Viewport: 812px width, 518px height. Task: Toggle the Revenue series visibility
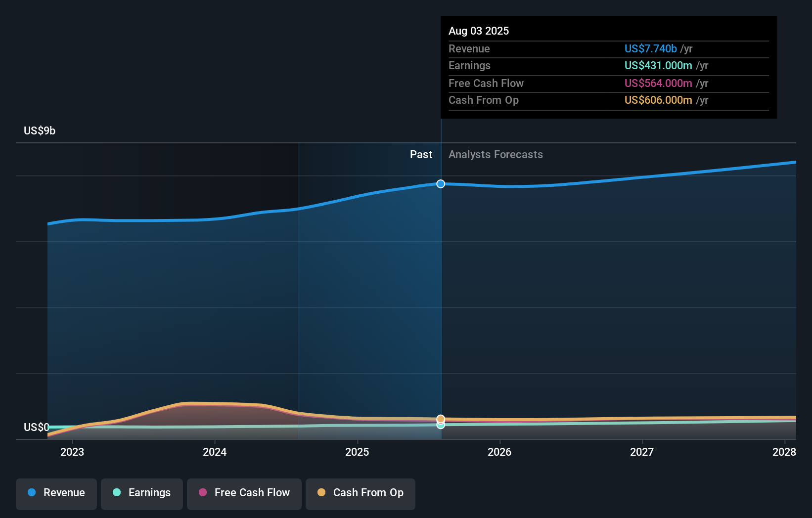pyautogui.click(x=56, y=493)
